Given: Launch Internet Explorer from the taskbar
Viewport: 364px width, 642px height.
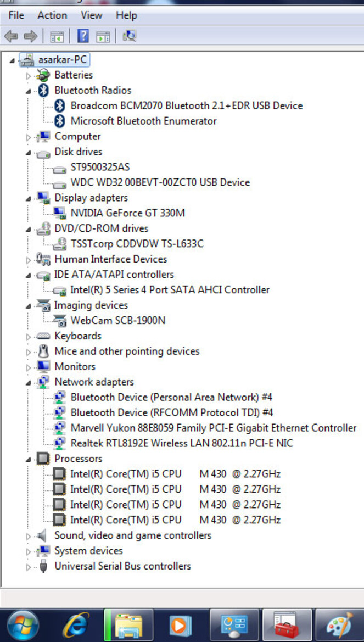Looking at the screenshot, I should (x=76, y=626).
